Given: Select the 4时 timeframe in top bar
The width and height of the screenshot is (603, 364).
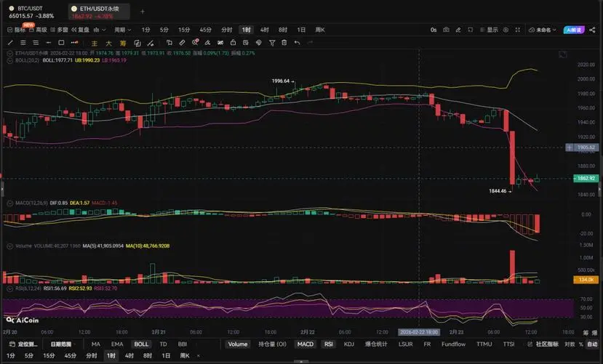Looking at the screenshot, I should [265, 30].
